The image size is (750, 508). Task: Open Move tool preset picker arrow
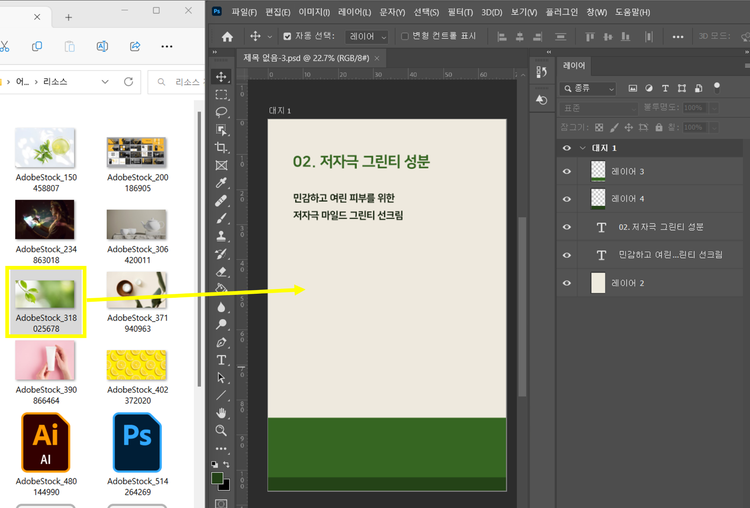270,37
